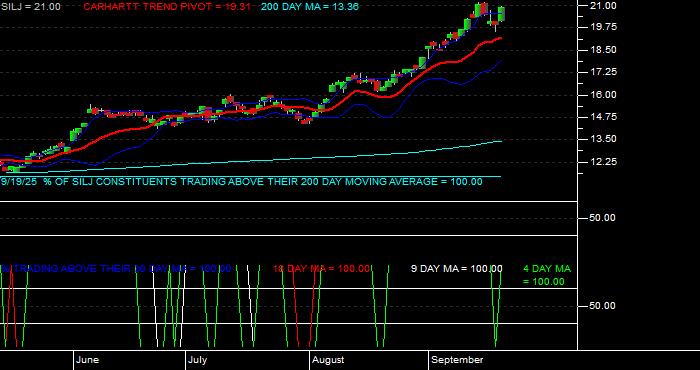Click the 50.00 label of the bottom oscillator panel
700x370 pixels.
(x=603, y=306)
